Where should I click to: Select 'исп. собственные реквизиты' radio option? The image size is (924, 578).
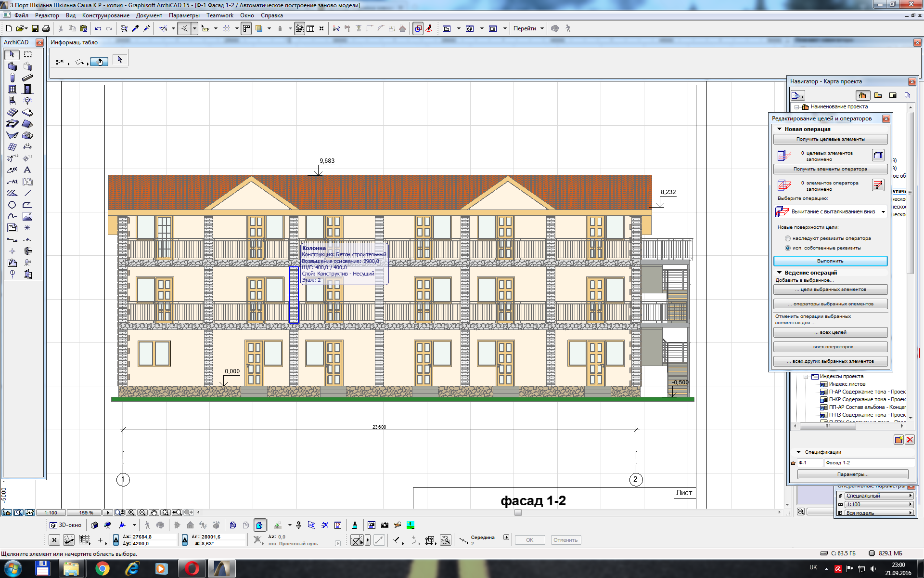[x=788, y=248]
